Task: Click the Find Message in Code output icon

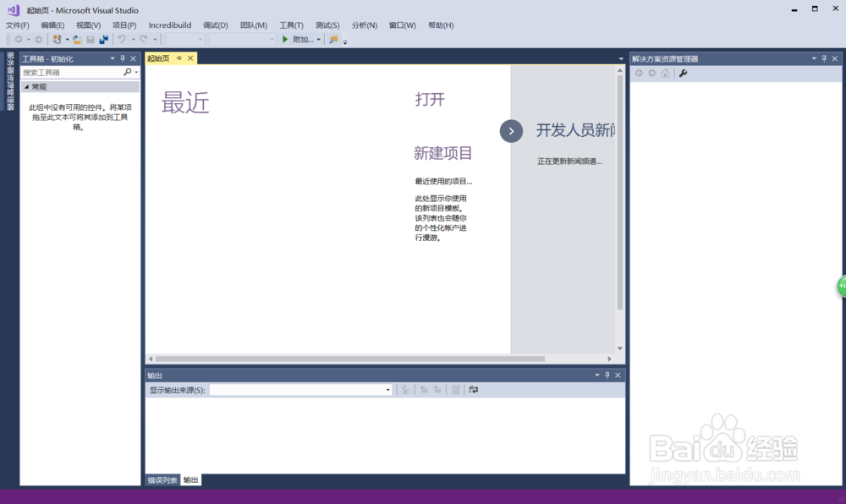Action: (406, 390)
